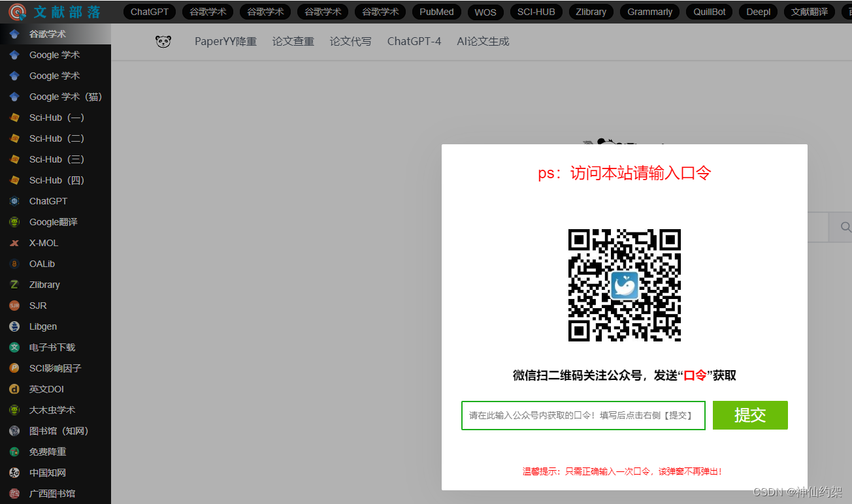
Task: Click the 免费降重 icon in sidebar
Action: 14,452
